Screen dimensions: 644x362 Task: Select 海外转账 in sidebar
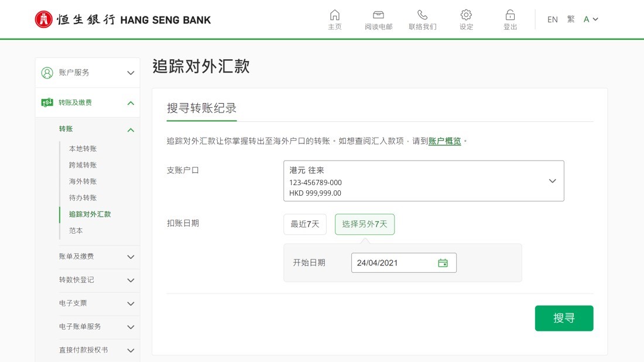pyautogui.click(x=83, y=182)
